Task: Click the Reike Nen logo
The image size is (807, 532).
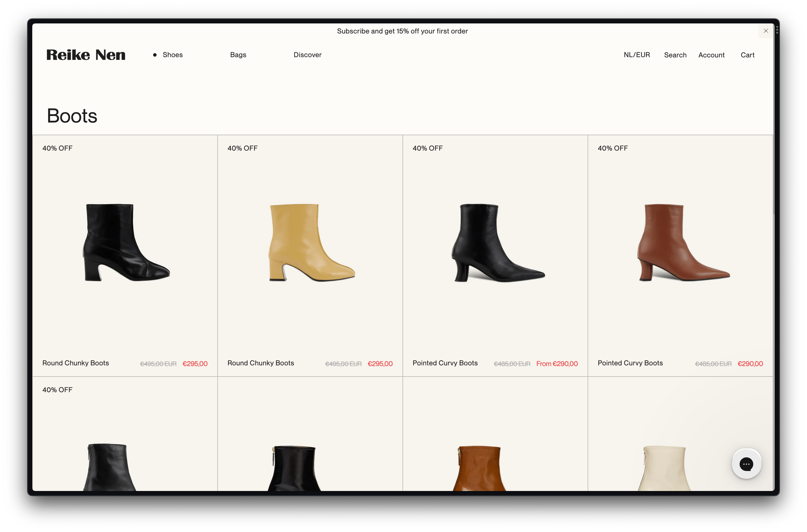Action: [86, 55]
